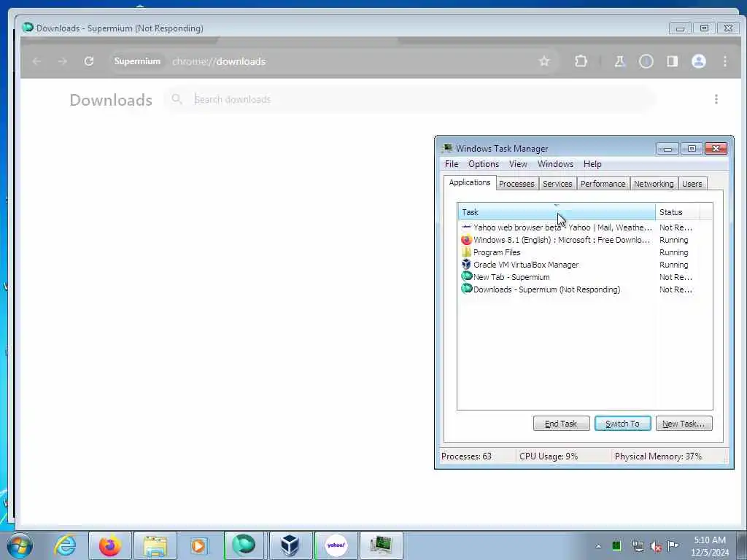This screenshot has height=560, width=747.
Task: Click the VirtualBox icon in the task list
Action: (466, 264)
